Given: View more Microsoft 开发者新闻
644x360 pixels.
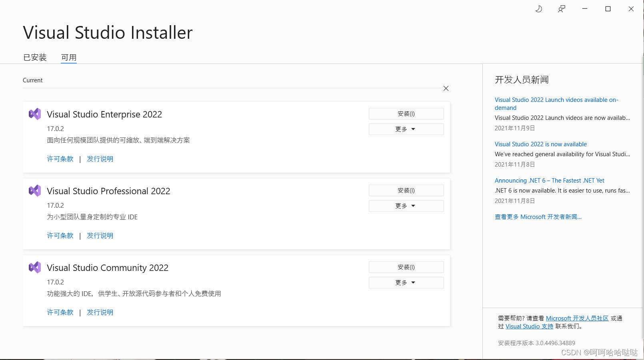Looking at the screenshot, I should coord(538,217).
